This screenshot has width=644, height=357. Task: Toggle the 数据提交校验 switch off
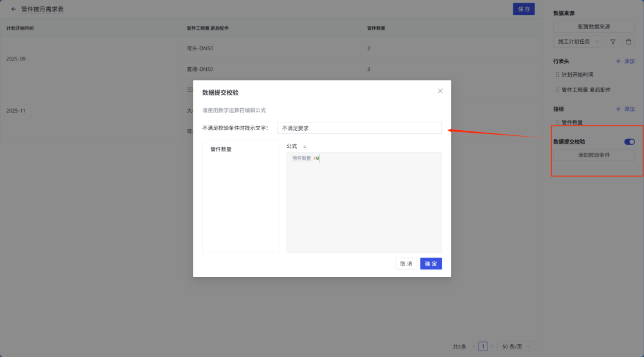[x=629, y=141]
